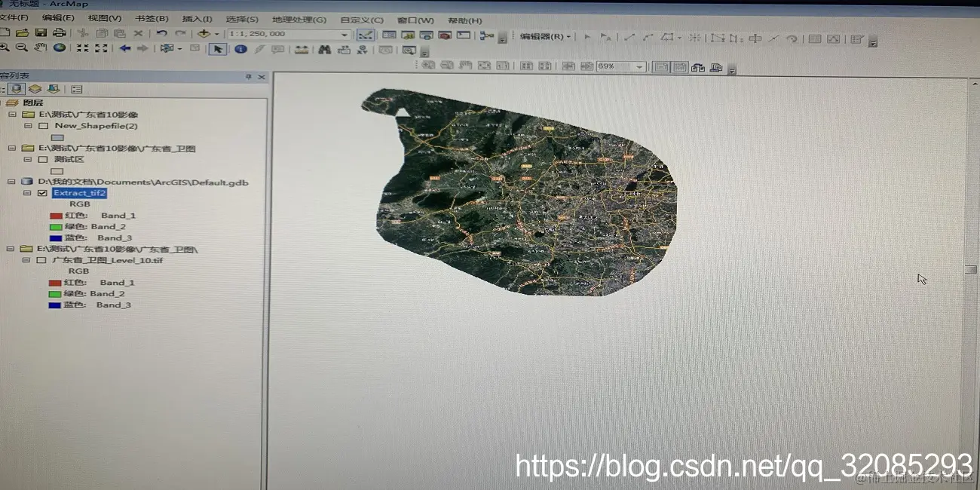Viewport: 980px width, 490px height.
Task: Collapse the 广东省_卫图_Level_10.tif layer legend
Action: point(26,260)
